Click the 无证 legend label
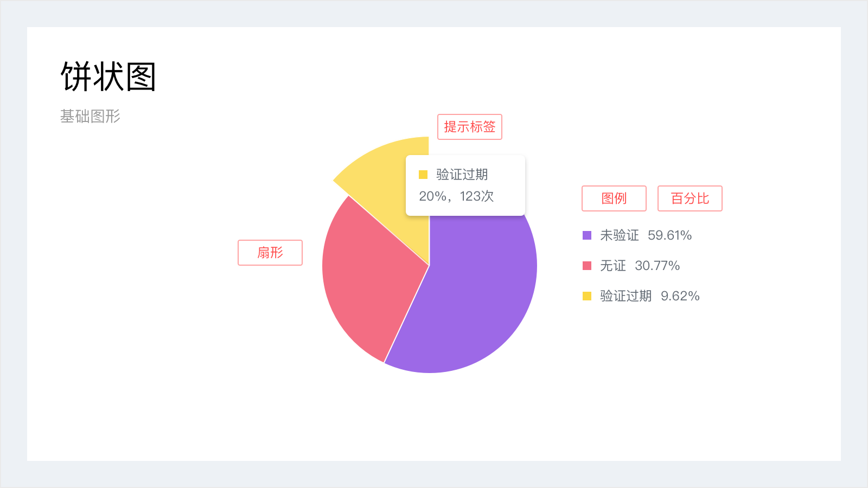 (x=613, y=266)
